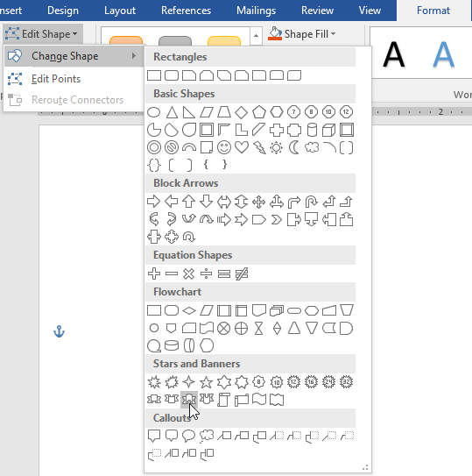The width and height of the screenshot is (472, 476).
Task: Pick the Flowchart Decision diamond shape
Action: (189, 310)
